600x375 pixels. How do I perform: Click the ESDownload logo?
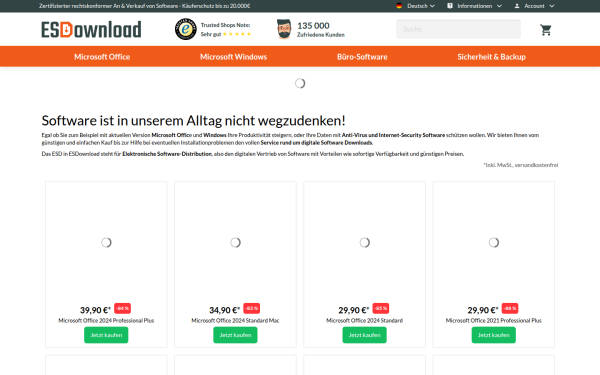(x=91, y=29)
